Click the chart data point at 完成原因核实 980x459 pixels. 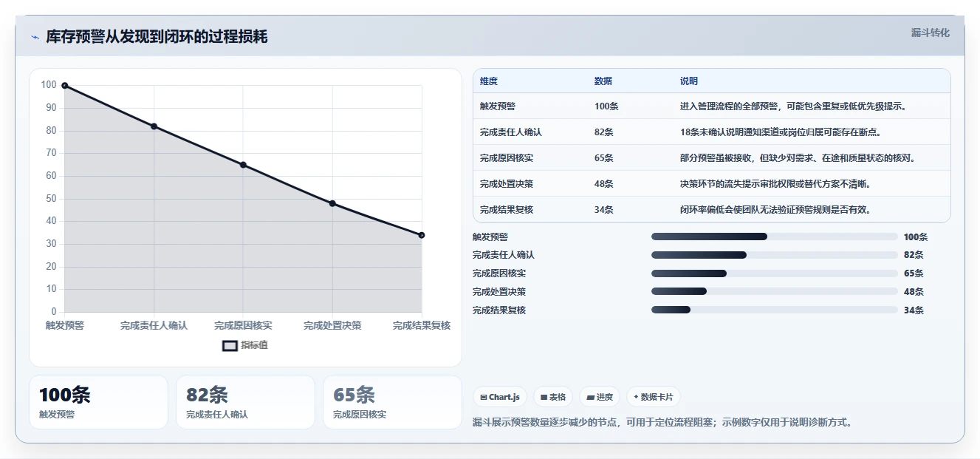pyautogui.click(x=243, y=165)
